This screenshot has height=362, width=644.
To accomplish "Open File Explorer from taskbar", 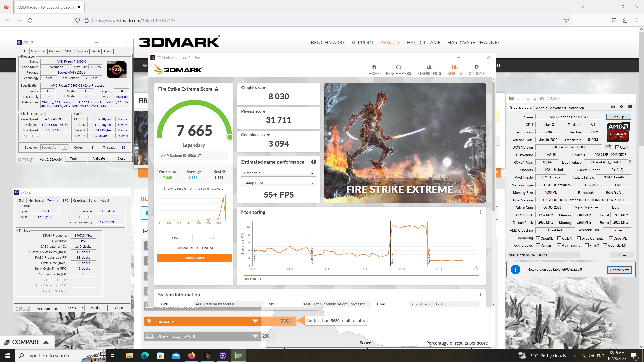I will tap(129, 356).
